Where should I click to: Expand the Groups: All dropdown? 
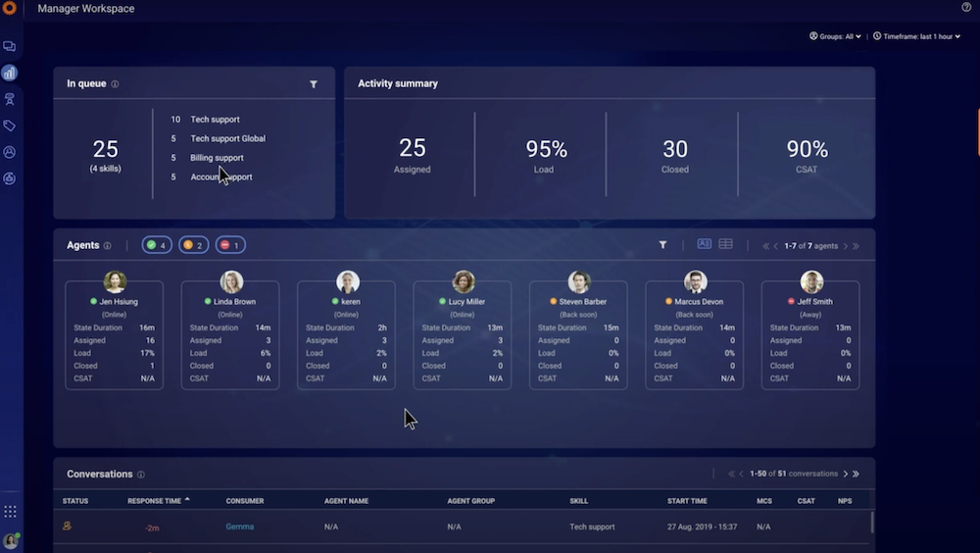click(835, 36)
